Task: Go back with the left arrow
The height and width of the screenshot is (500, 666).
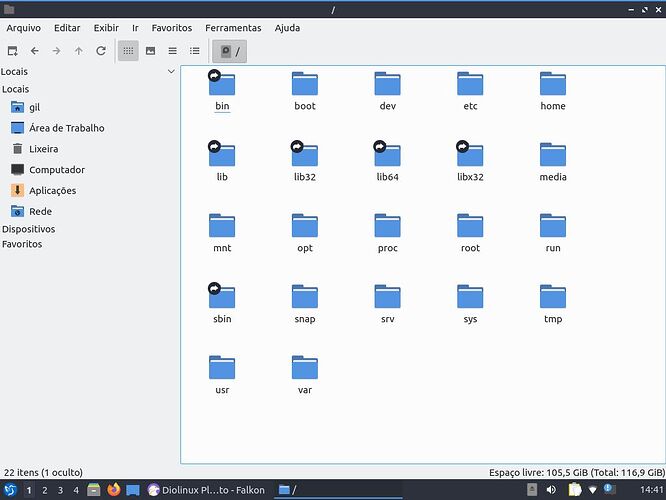Action: pyautogui.click(x=35, y=51)
